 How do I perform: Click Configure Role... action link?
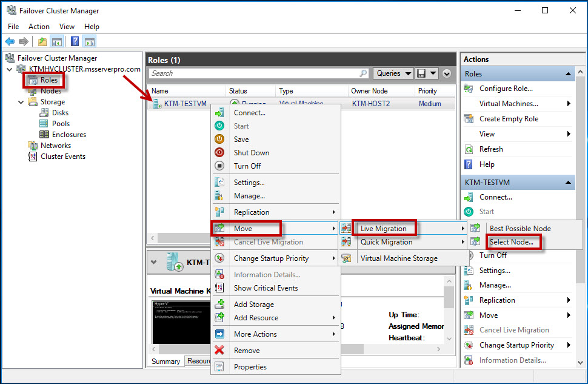(x=506, y=89)
